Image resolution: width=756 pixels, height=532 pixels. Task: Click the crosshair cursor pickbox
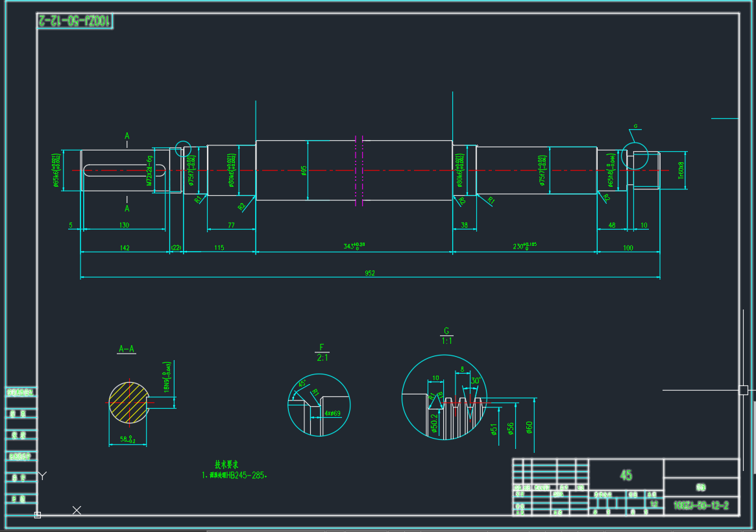point(744,390)
